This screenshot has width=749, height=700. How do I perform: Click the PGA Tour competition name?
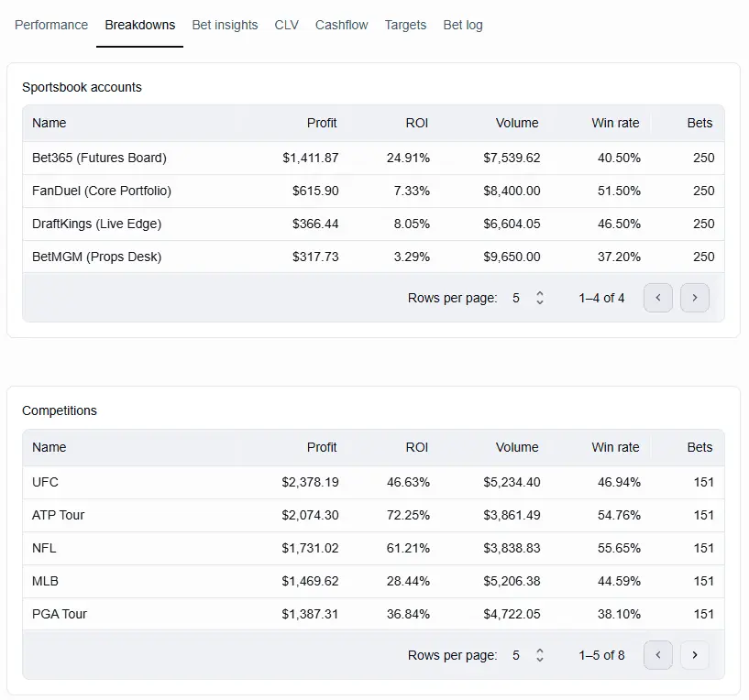coord(60,614)
